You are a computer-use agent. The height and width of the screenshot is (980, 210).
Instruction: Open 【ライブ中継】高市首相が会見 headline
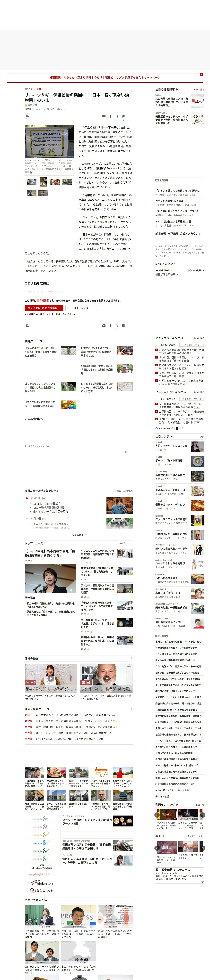[x=50, y=553]
